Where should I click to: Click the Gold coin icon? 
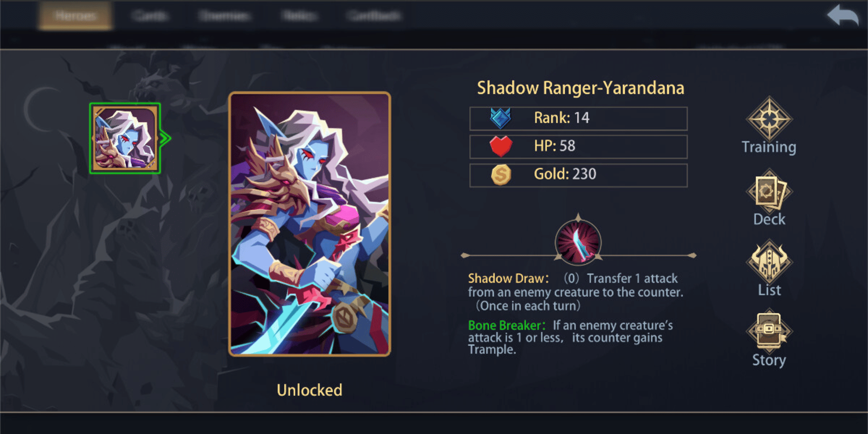[x=501, y=175]
